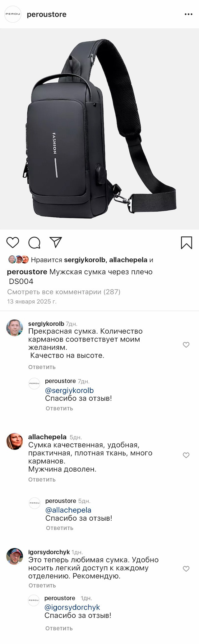Save the post with bookmark icon
199x644 pixels.
click(x=187, y=243)
